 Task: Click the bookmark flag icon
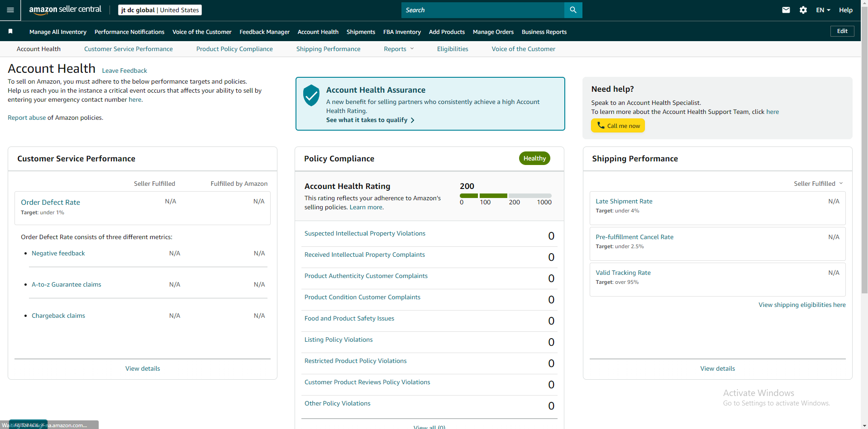[10, 31]
